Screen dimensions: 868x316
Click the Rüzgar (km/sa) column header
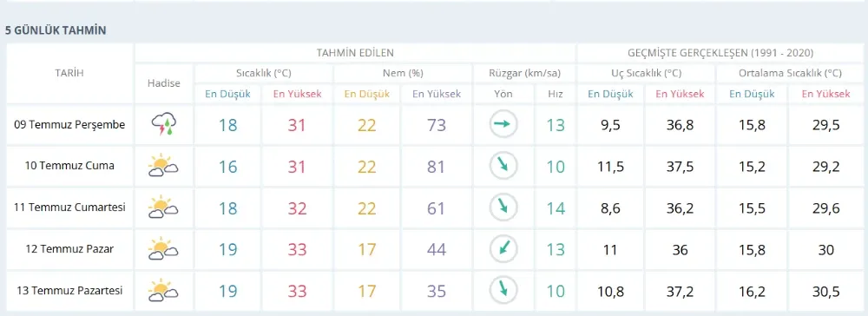point(525,73)
